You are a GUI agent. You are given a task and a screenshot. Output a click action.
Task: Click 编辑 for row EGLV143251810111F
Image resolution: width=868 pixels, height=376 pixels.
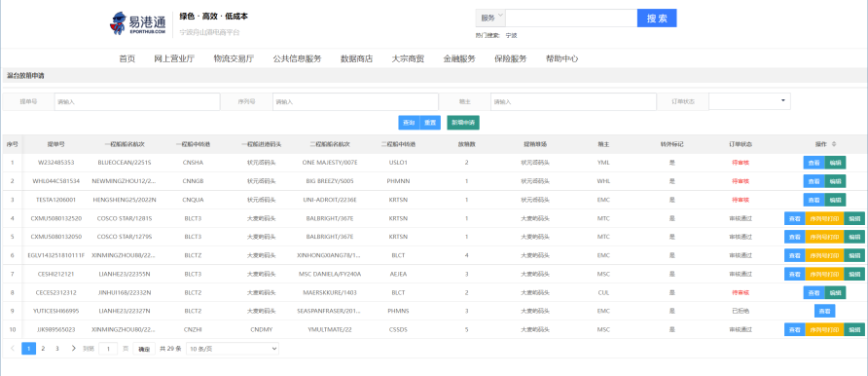click(854, 255)
